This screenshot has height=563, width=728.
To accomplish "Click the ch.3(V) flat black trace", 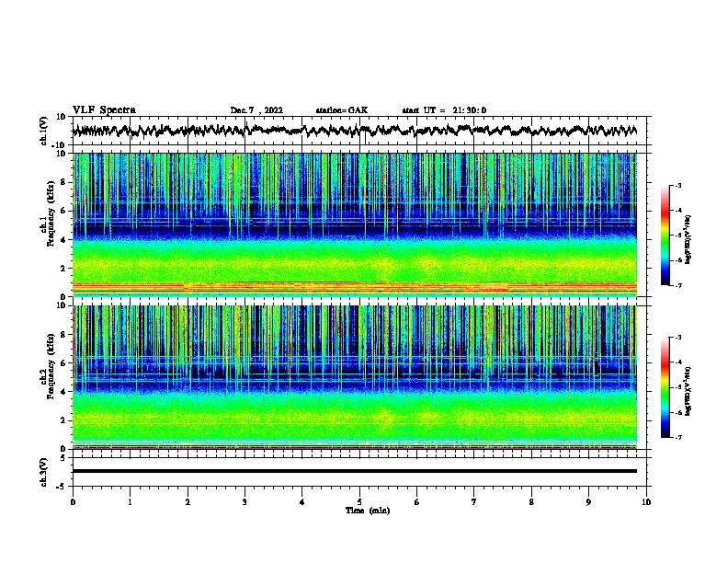I will [355, 471].
